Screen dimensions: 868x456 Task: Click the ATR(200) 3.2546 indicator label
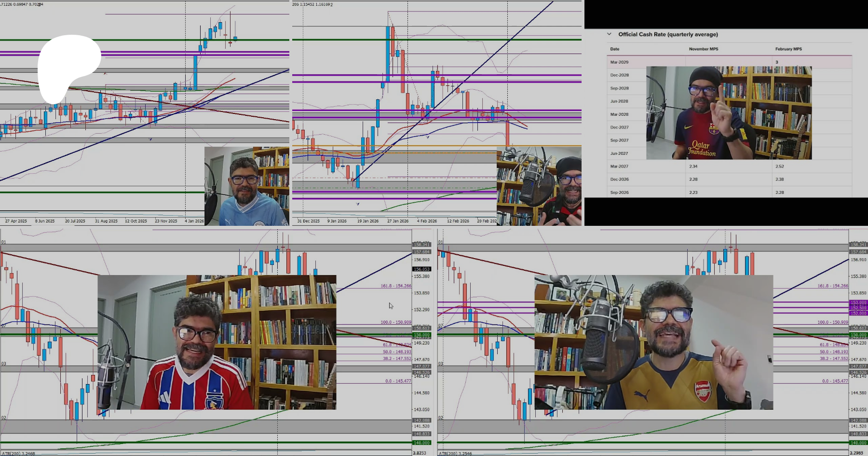click(455, 453)
